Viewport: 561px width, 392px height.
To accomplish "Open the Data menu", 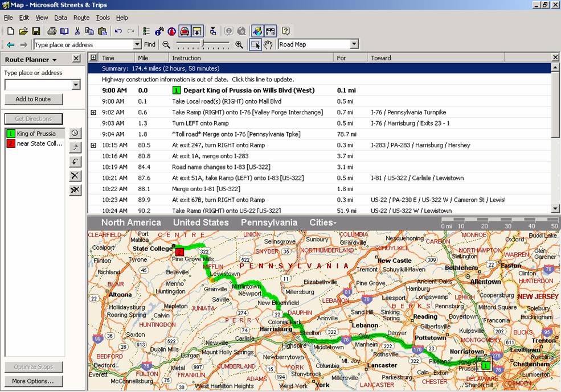I will [60, 18].
